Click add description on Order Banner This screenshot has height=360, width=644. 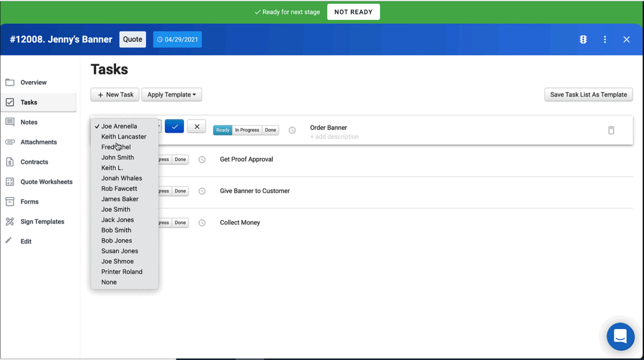point(334,137)
